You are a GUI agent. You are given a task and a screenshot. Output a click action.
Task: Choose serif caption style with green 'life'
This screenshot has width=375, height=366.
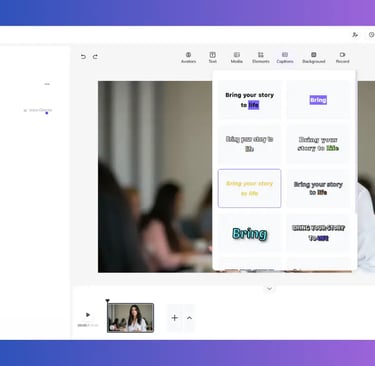318,144
